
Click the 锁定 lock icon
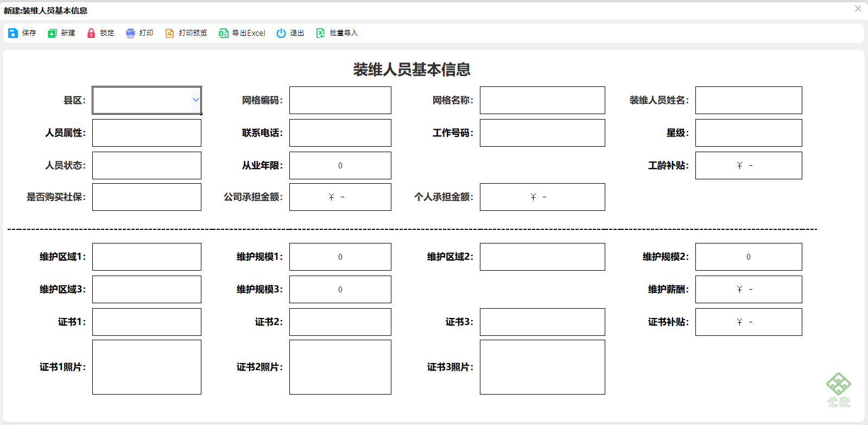click(x=91, y=33)
